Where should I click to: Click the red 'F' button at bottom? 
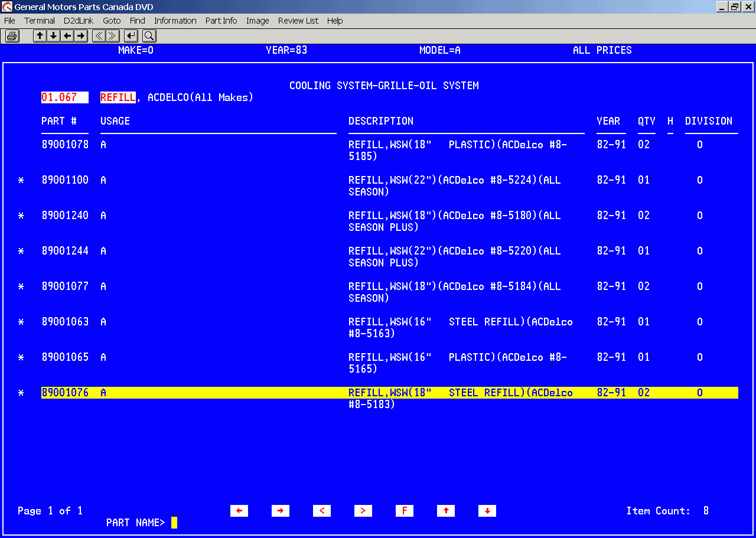[x=405, y=511]
